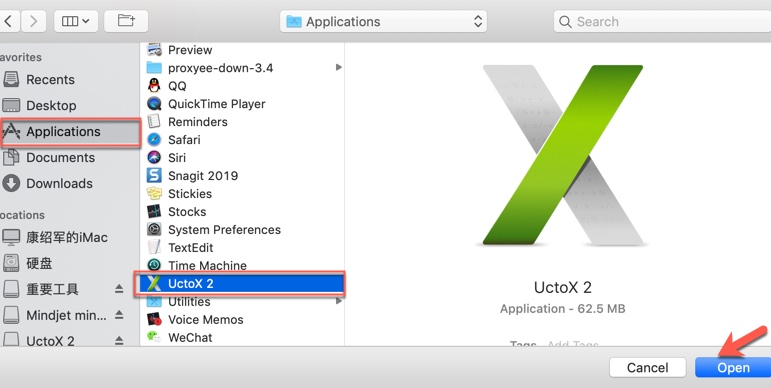Viewport: 771px width, 388px height.
Task: Select 重要工具 volume in the sidebar
Action: (52, 290)
